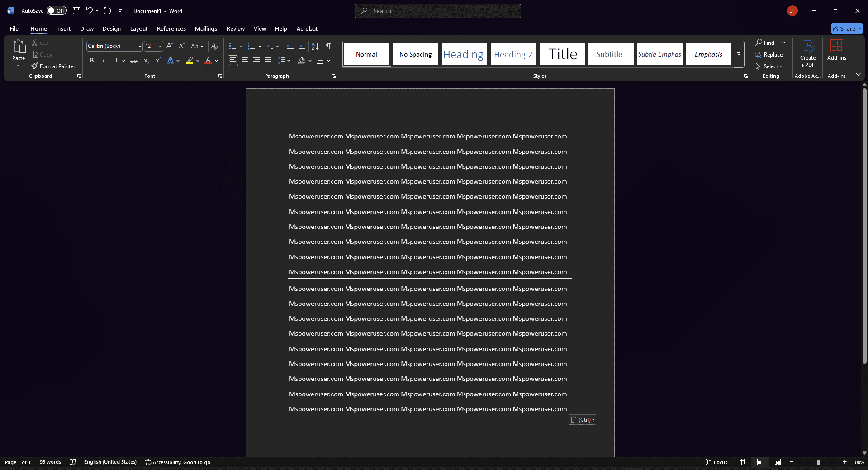Run the Accessibility checker
The height and width of the screenshot is (470, 868).
[178, 462]
